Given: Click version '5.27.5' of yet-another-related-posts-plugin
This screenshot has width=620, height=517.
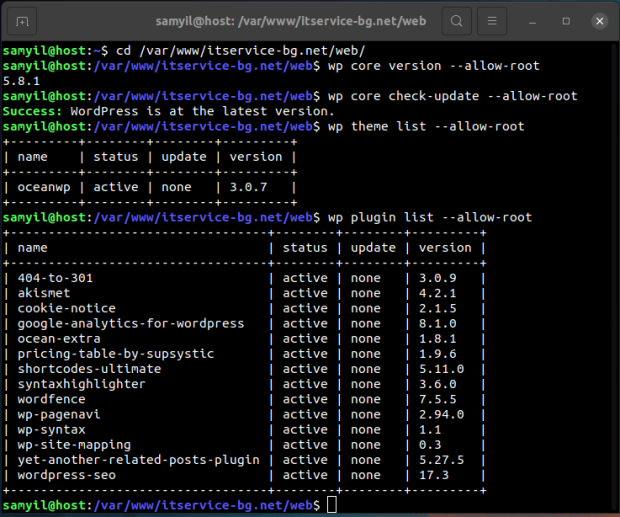Looking at the screenshot, I should [x=442, y=460].
